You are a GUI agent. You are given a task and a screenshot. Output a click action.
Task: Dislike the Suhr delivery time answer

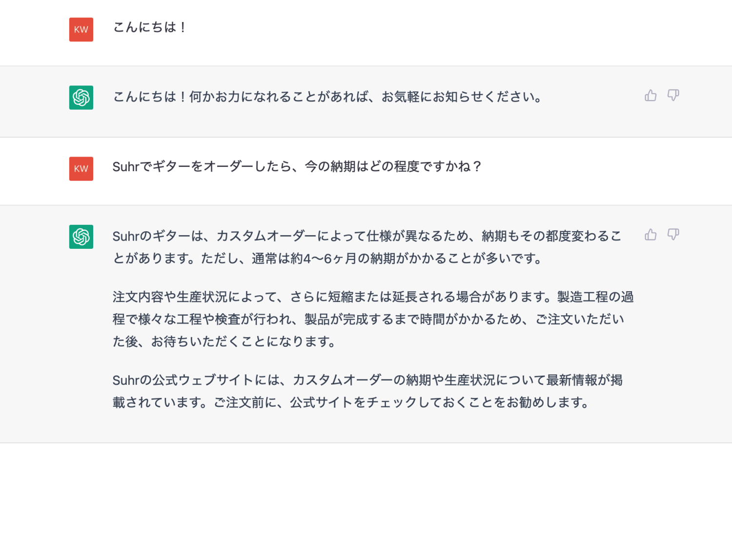point(673,235)
